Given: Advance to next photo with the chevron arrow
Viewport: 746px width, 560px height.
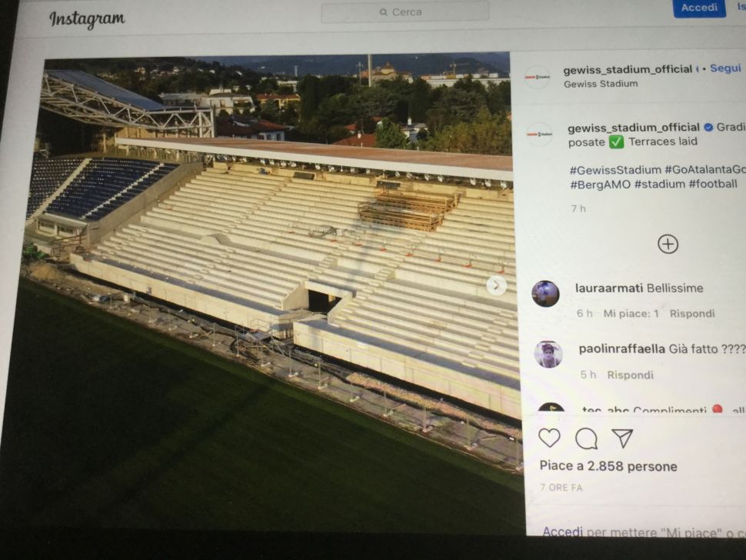Looking at the screenshot, I should pos(497,286).
